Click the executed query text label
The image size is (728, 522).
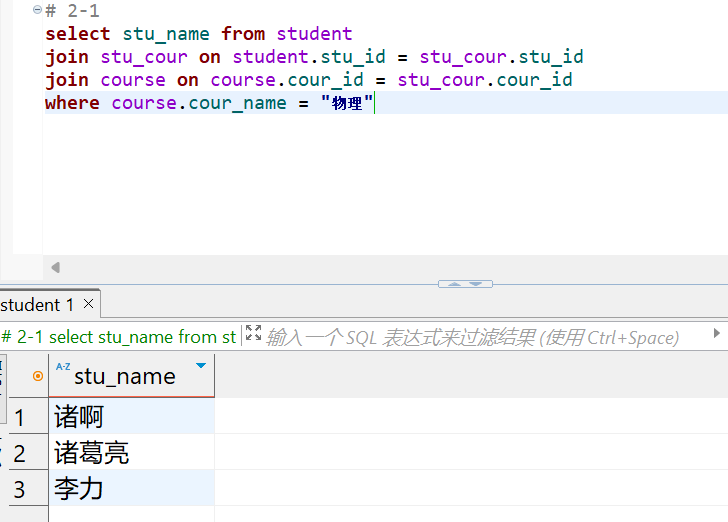[x=120, y=337]
